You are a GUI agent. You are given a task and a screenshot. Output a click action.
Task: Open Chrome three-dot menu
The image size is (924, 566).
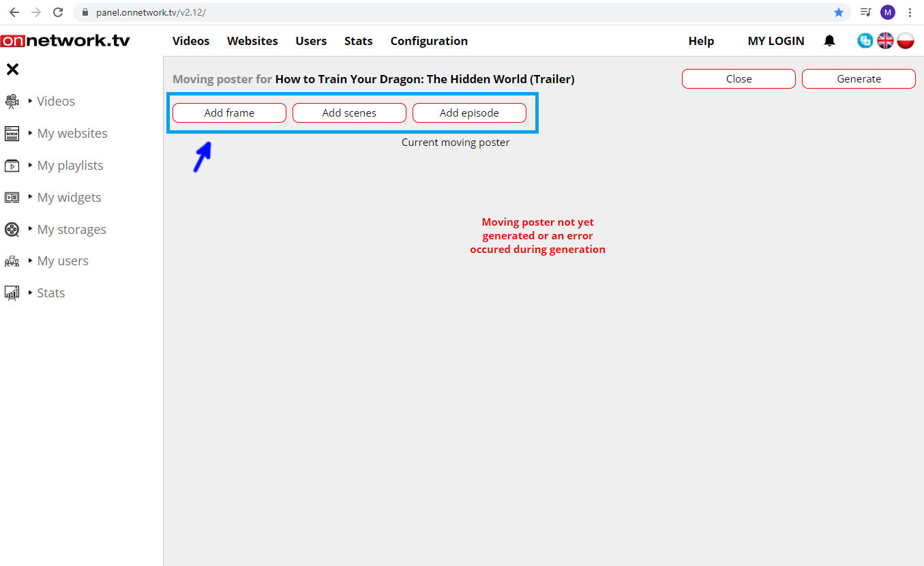click(x=910, y=12)
